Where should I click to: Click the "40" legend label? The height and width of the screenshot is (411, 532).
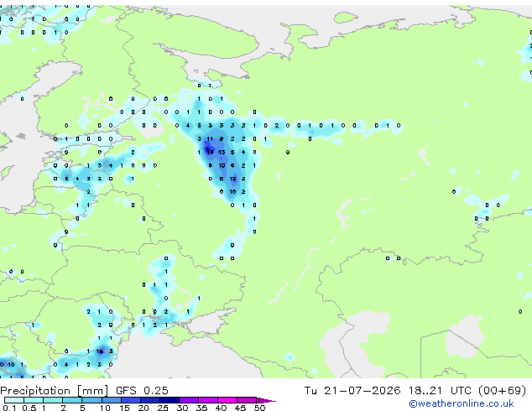pyautogui.click(x=221, y=408)
